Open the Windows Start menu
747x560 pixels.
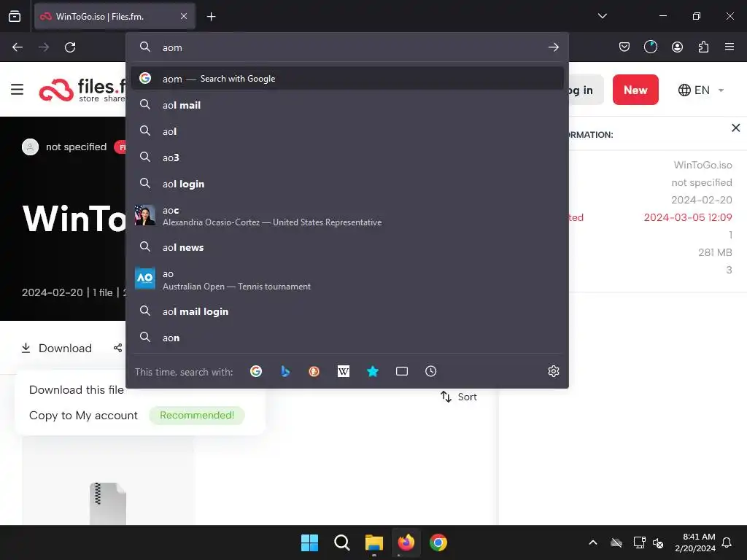(309, 542)
